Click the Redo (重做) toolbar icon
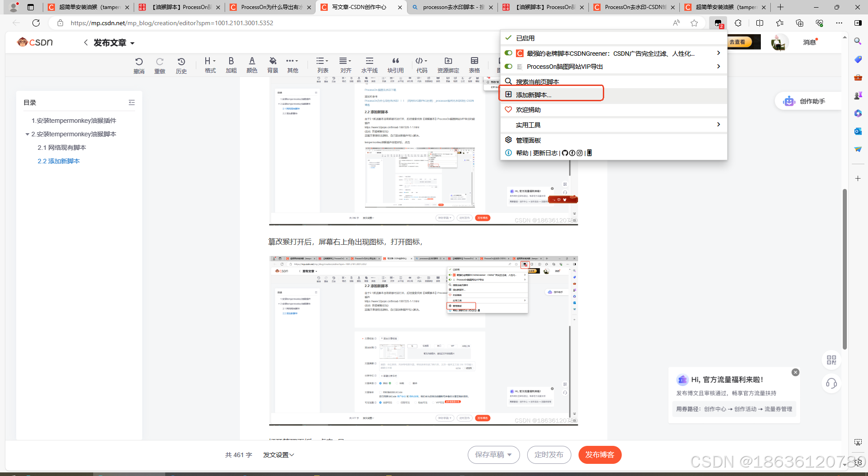Screen dimensions: 868x476 (x=159, y=65)
